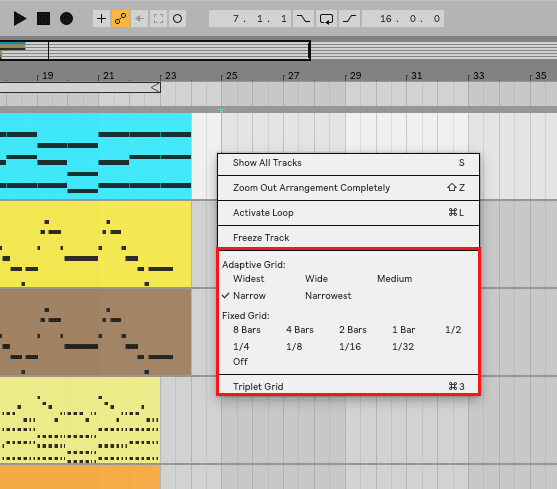Select the Widest adaptive grid option
The image size is (557, 489).
[248, 279]
